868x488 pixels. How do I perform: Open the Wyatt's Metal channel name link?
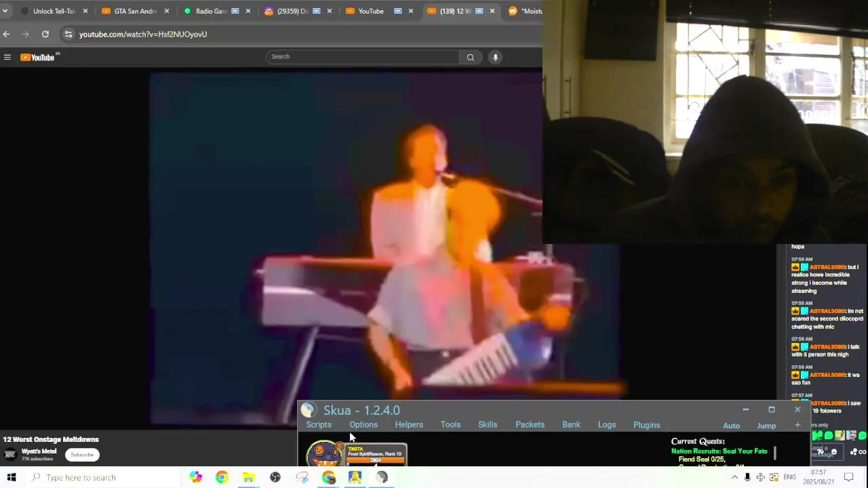click(39, 451)
